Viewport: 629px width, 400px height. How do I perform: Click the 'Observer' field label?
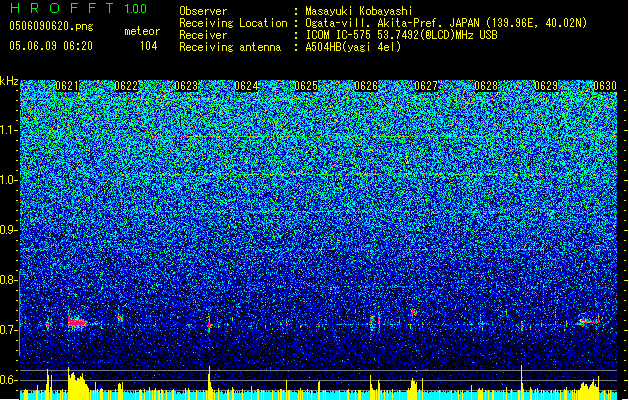pos(203,11)
